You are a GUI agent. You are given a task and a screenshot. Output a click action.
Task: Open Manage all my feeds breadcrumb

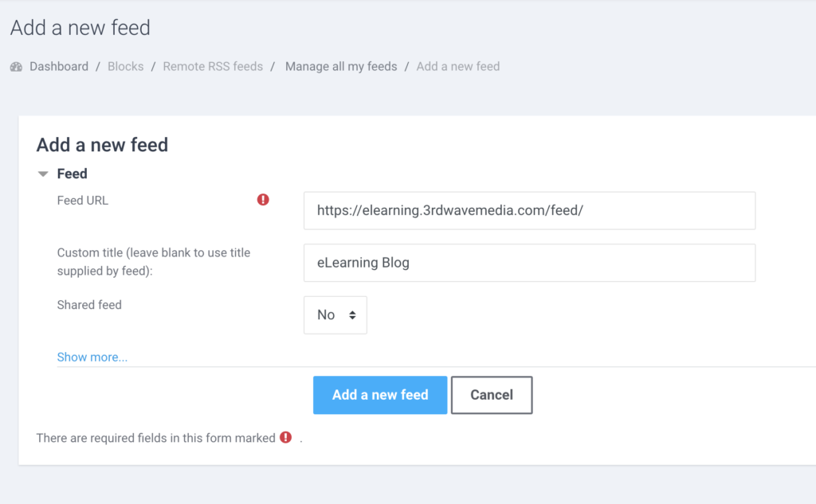(x=341, y=66)
